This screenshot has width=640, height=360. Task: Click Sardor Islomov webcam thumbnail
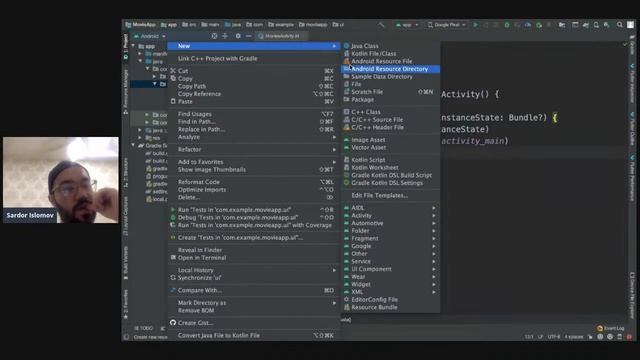tap(61, 180)
